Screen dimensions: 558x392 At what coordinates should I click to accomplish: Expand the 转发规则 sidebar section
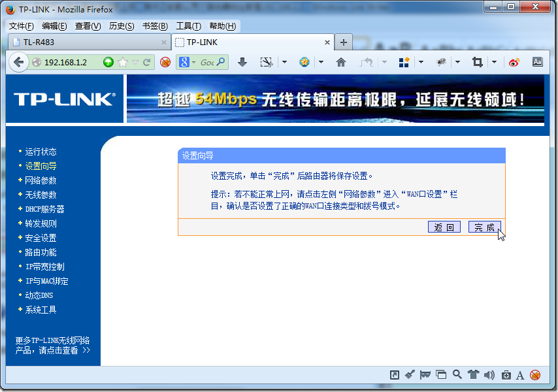41,223
